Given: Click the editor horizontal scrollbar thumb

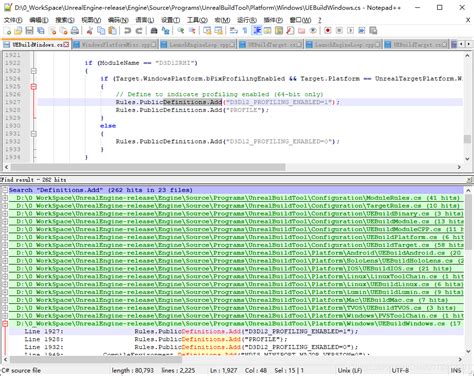Looking at the screenshot, I should tap(148, 167).
